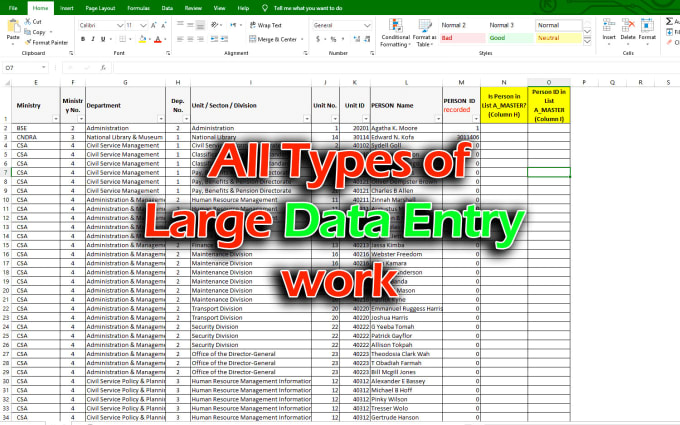Viewport: 680px width, 425px height.
Task: Click the Increase Decimal icon
Action: [x=357, y=39]
